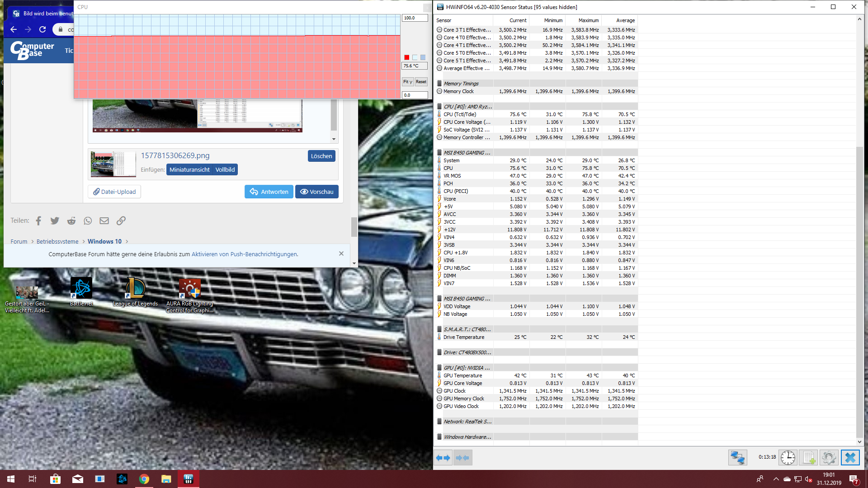Click the Fit y graph button

pos(407,82)
